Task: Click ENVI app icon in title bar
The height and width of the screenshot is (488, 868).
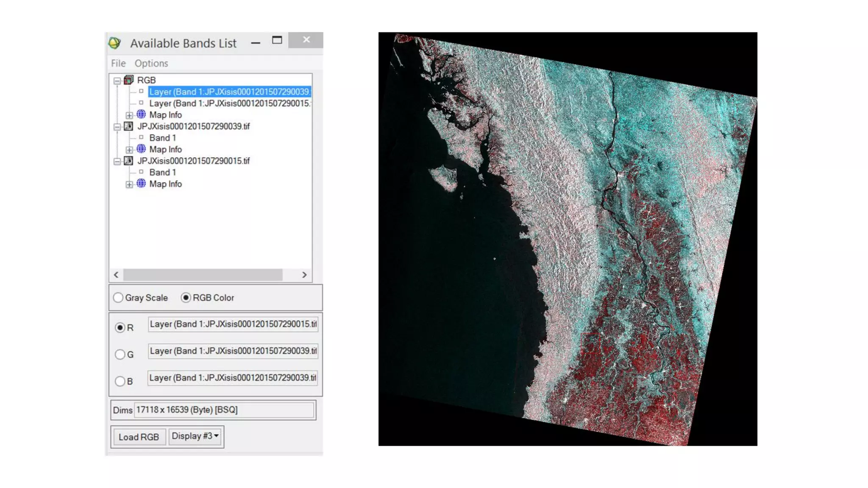Action: [115, 43]
